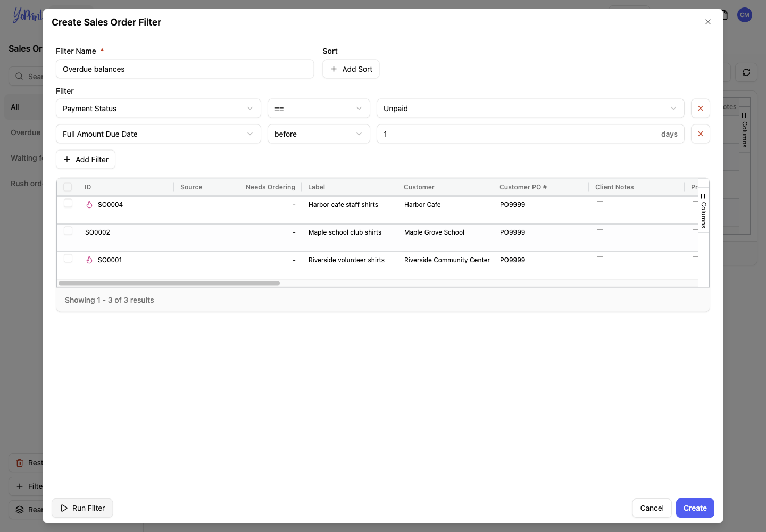Click the refresh icon in background page

tap(746, 72)
